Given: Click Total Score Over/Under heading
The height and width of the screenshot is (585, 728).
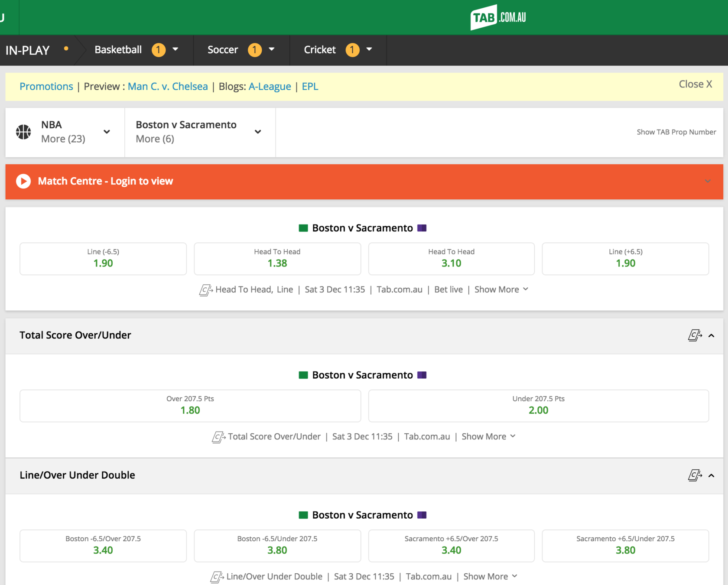Looking at the screenshot, I should pyautogui.click(x=75, y=335).
